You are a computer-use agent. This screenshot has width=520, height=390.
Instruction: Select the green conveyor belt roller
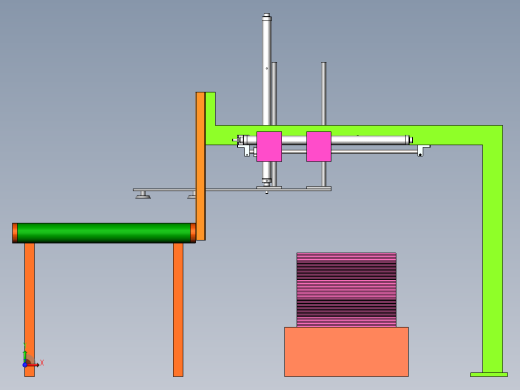pos(104,233)
